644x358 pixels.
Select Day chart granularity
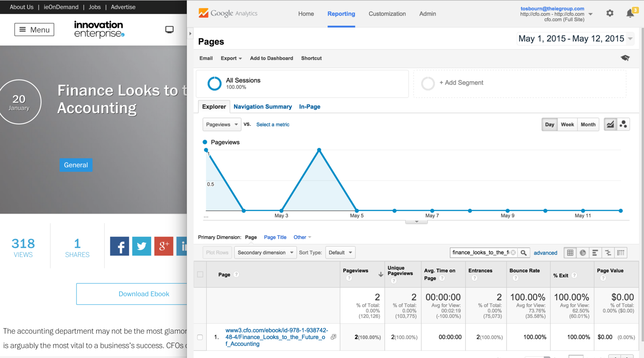(549, 124)
